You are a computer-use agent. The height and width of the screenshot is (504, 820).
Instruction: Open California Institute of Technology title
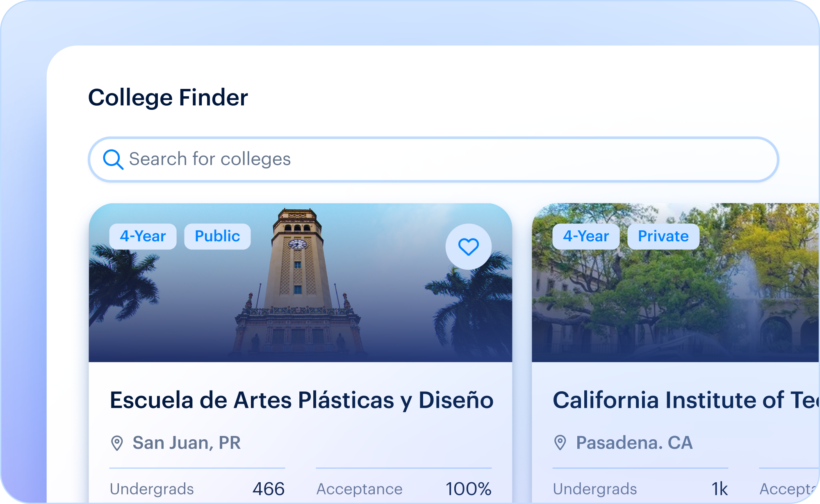(686, 400)
